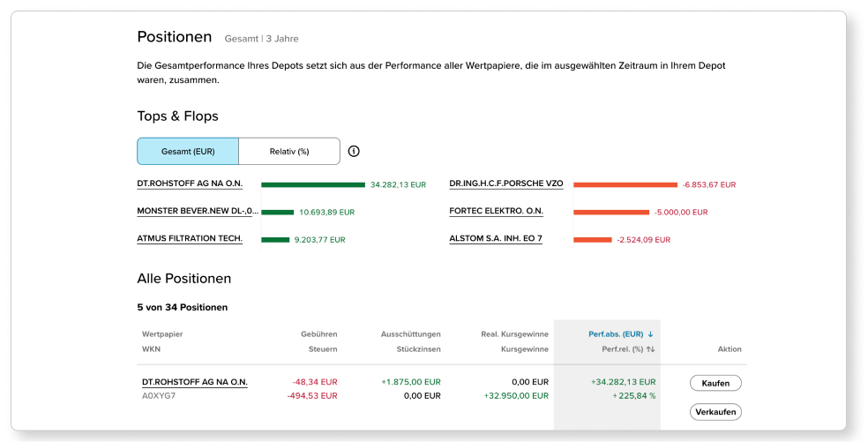Click the Alle Positionen heading

click(183, 279)
